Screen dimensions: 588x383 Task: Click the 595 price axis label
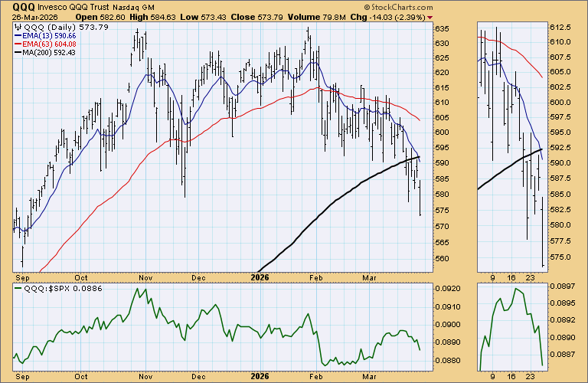pyautogui.click(x=442, y=147)
